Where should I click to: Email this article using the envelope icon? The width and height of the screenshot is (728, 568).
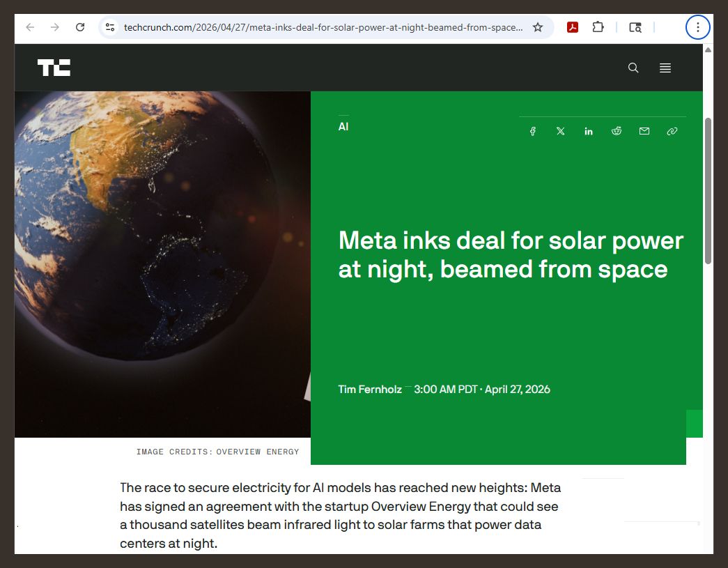coord(644,131)
